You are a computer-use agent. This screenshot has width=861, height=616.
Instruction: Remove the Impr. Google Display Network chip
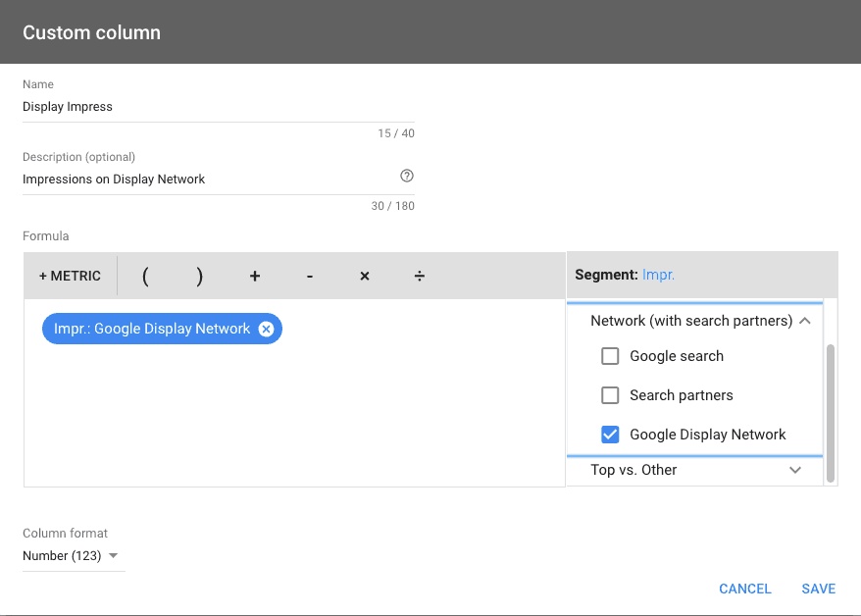[267, 329]
